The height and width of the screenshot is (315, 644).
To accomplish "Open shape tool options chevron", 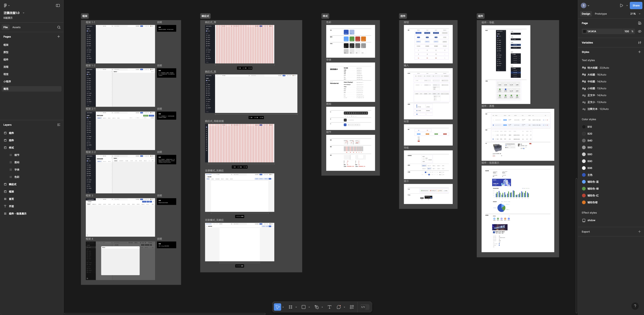I will 309,307.
